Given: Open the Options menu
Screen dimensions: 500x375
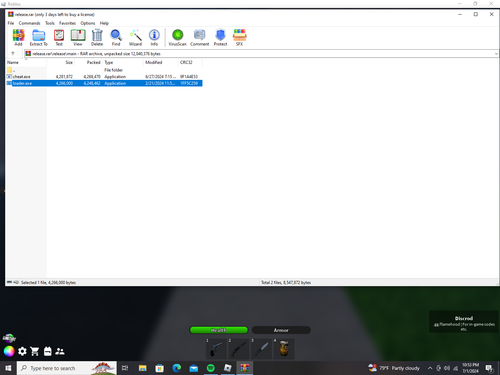Looking at the screenshot, I should pos(88,23).
